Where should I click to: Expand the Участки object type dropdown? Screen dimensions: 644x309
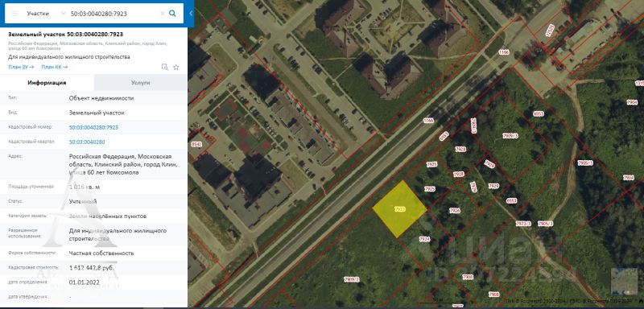click(x=46, y=14)
